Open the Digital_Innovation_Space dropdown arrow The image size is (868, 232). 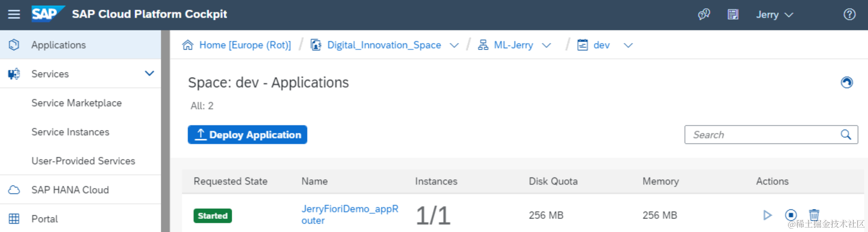click(x=454, y=45)
